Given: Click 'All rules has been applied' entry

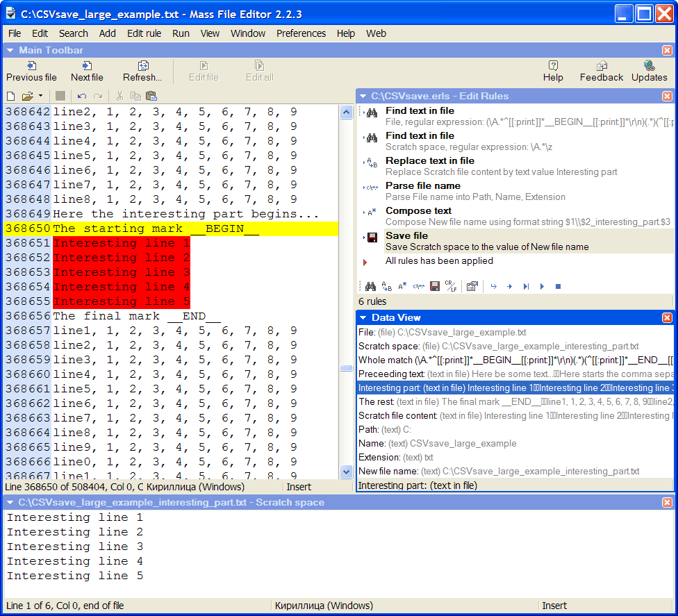Looking at the screenshot, I should [439, 261].
